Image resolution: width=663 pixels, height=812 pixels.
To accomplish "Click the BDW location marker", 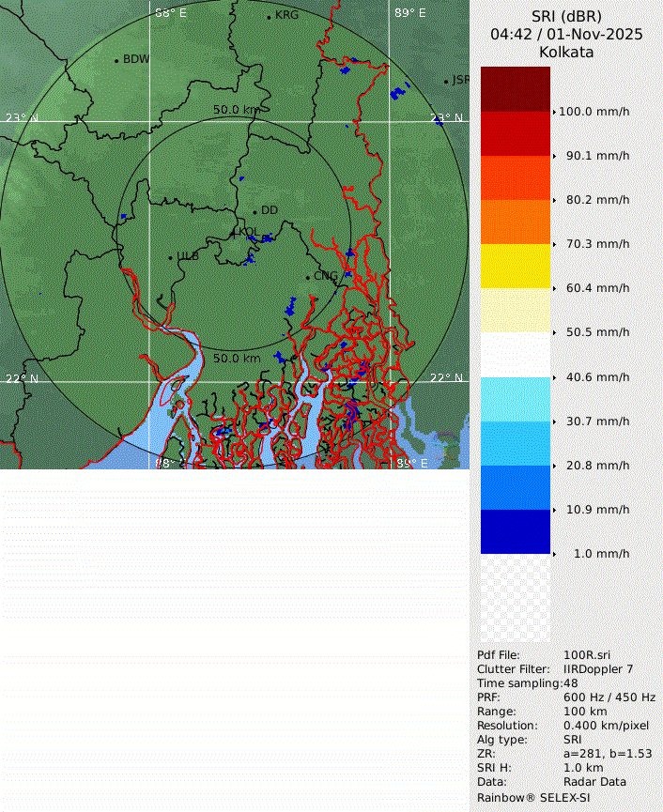I will tap(116, 60).
